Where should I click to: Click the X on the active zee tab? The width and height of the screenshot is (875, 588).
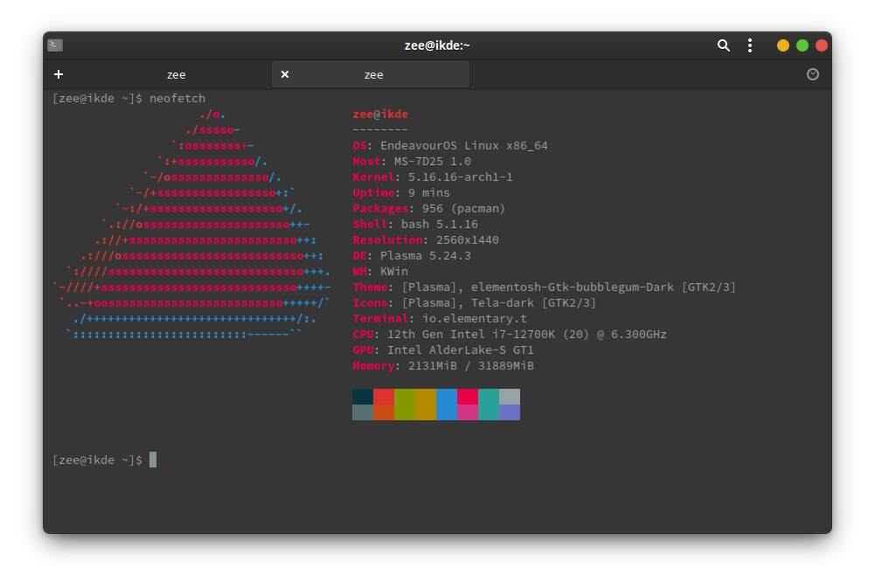[285, 74]
